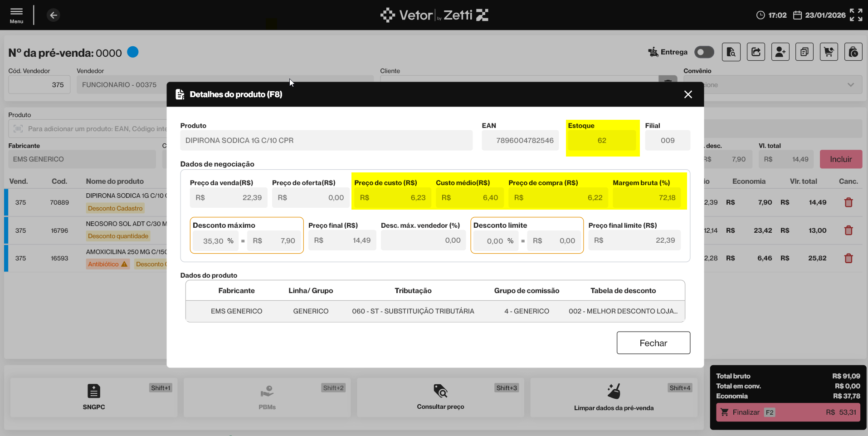Click the blue status circle by pré-venda number
The height and width of the screenshot is (436, 868).
click(133, 52)
